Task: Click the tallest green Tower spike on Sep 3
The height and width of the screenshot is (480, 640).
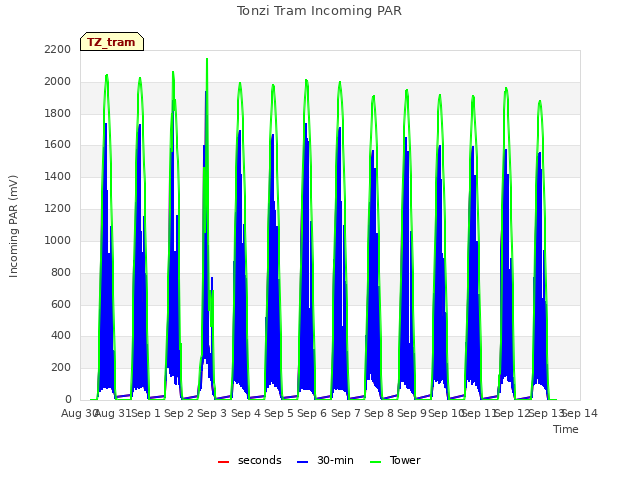Action: point(207,60)
